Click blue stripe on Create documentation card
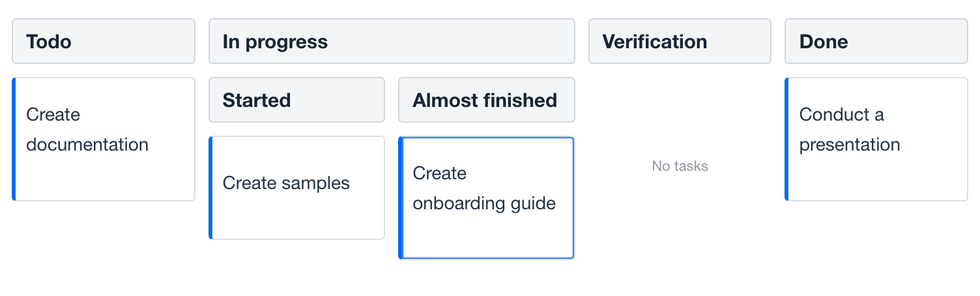Image resolution: width=980 pixels, height=296 pixels. click(x=14, y=139)
